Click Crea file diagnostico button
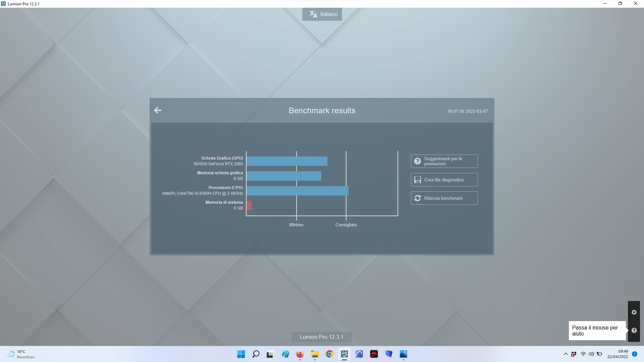The width and height of the screenshot is (644, 362). coord(444,180)
